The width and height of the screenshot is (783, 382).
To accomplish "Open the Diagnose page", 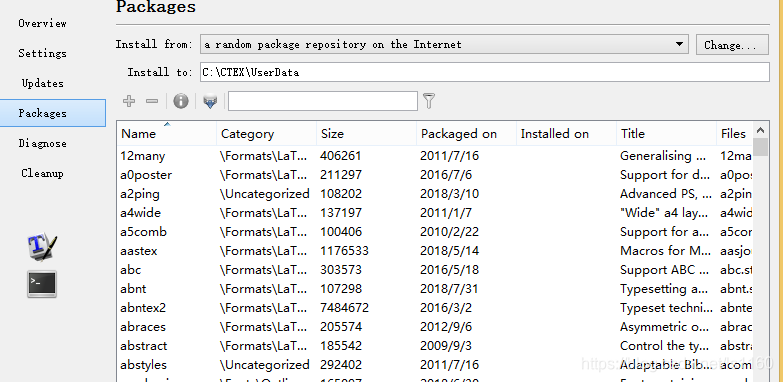I will [42, 143].
